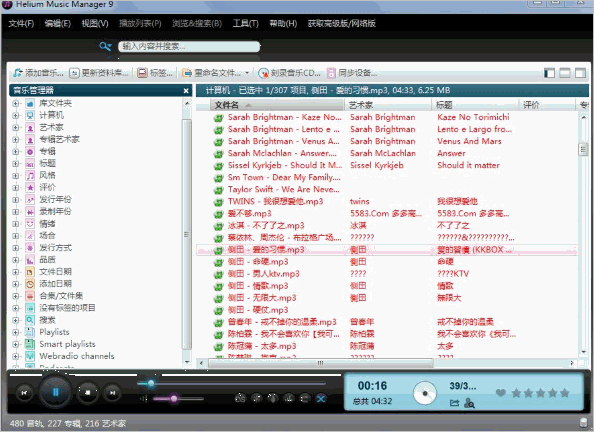Open the Tools (T) menu

click(x=245, y=23)
